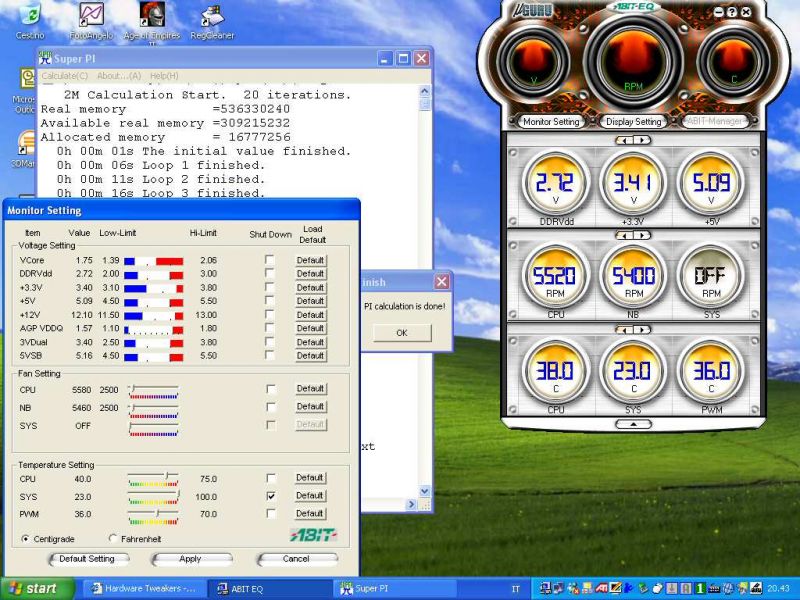The height and width of the screenshot is (600, 800).
Task: Toggle the AGP VDDQ Shut Down checkbox
Action: 269,328
